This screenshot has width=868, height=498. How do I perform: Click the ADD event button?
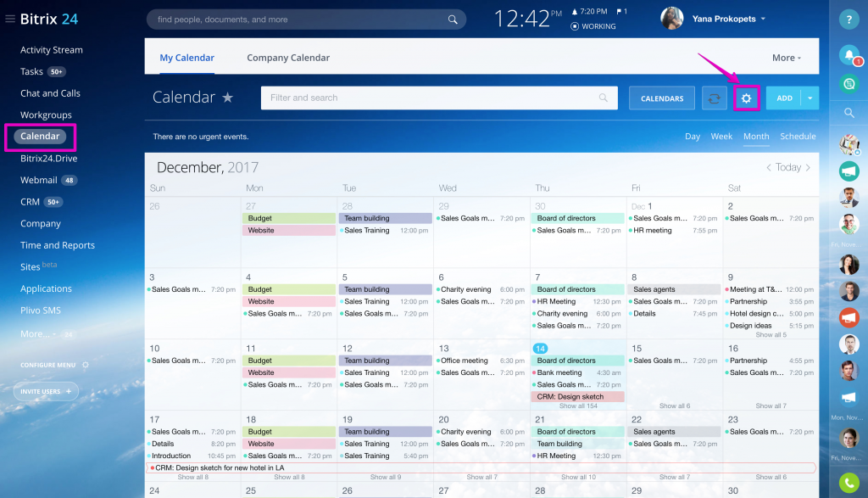click(x=784, y=98)
